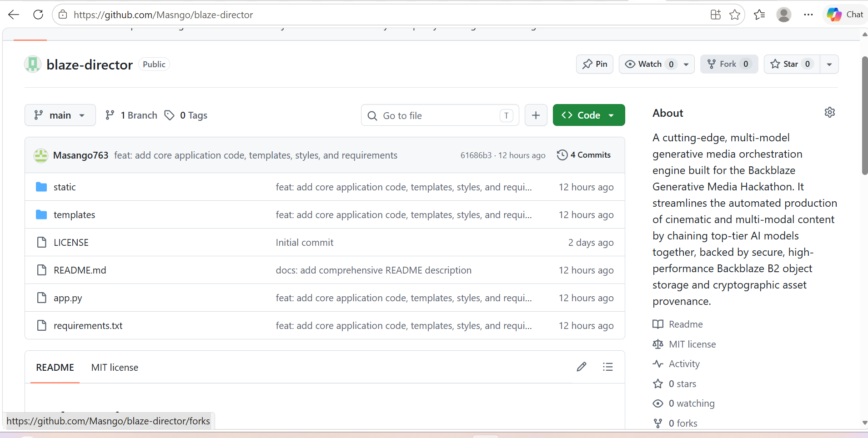
Task: Reload the page with the refresh icon
Action: 38,15
